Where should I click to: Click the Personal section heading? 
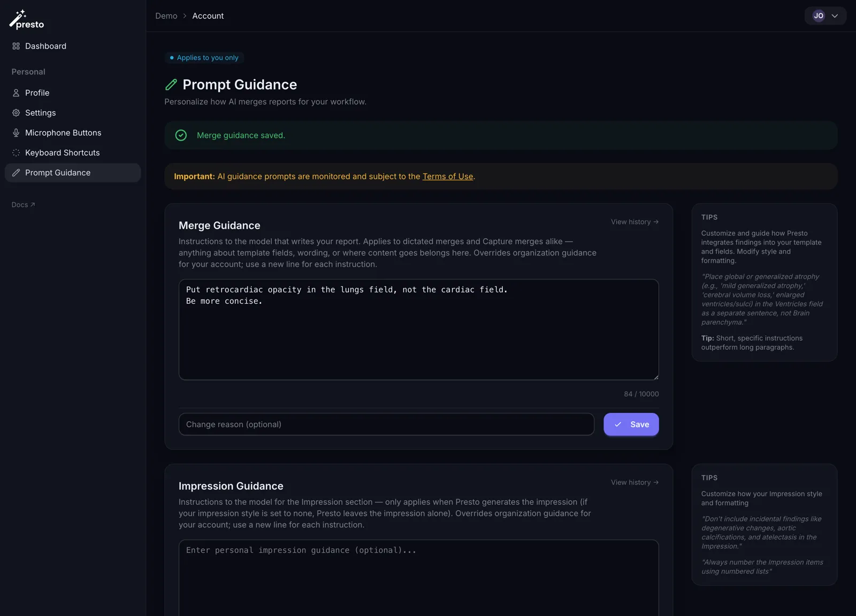pos(28,72)
